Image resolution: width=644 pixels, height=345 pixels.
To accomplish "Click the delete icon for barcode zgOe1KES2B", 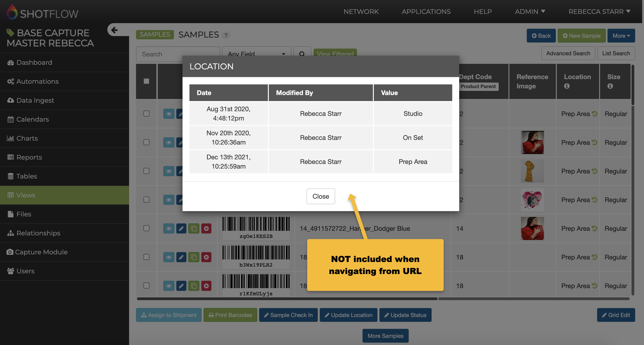I will (206, 228).
